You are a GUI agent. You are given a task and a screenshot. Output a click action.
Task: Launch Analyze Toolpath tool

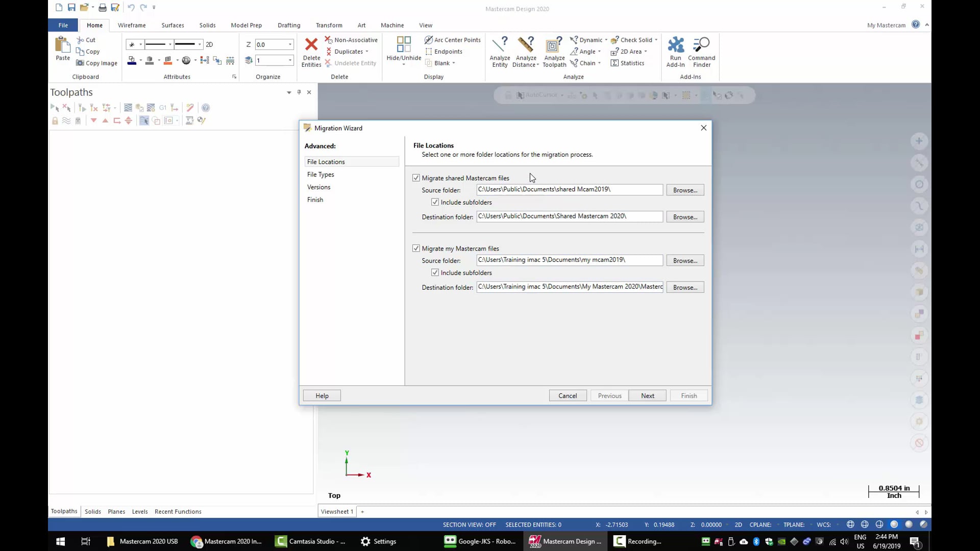[x=554, y=52]
